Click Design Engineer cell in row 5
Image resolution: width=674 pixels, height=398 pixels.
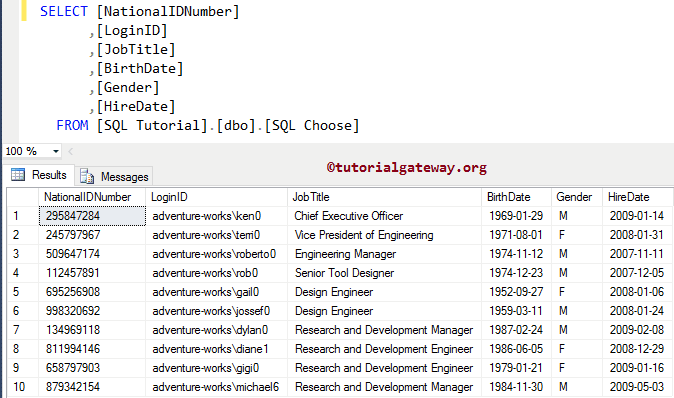(384, 292)
